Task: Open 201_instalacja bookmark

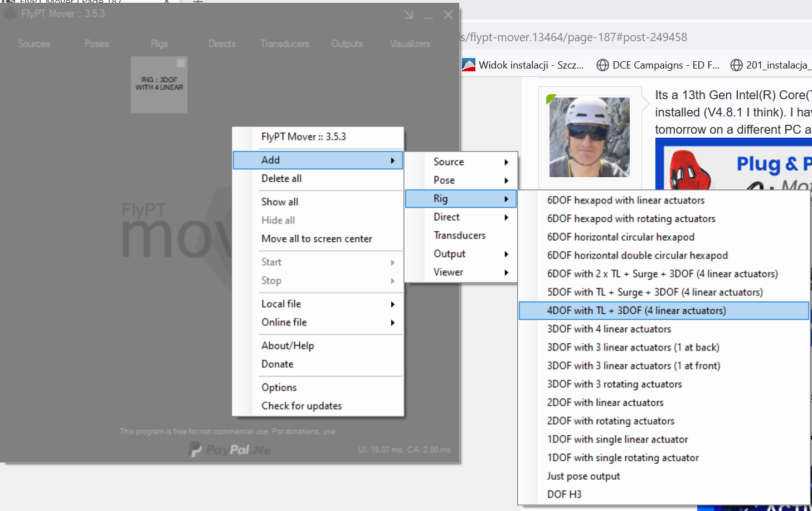Action: point(771,65)
